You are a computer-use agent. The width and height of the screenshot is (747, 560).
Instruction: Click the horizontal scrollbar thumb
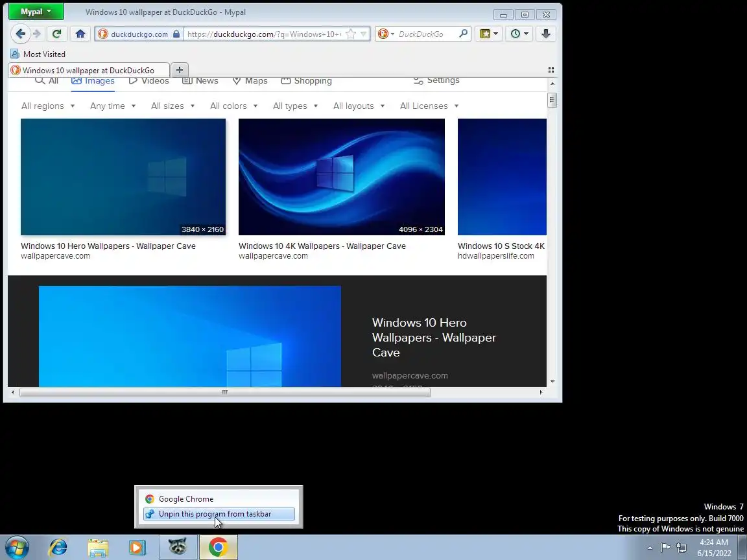click(225, 392)
